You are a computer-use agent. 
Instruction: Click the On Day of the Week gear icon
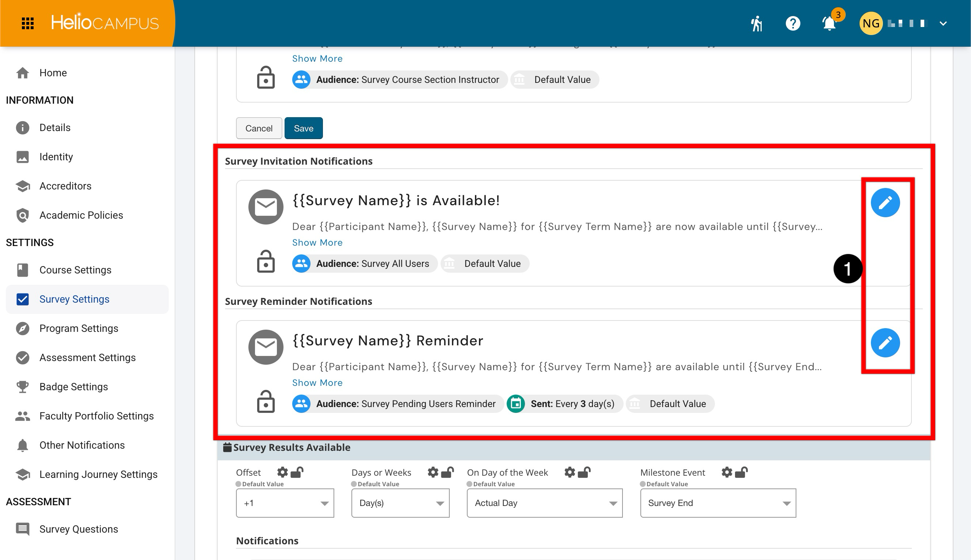click(570, 472)
